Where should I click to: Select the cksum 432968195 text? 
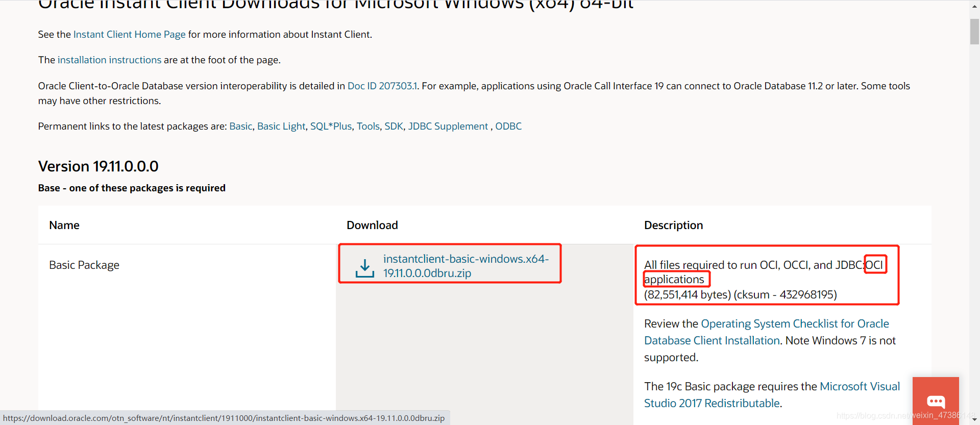785,294
